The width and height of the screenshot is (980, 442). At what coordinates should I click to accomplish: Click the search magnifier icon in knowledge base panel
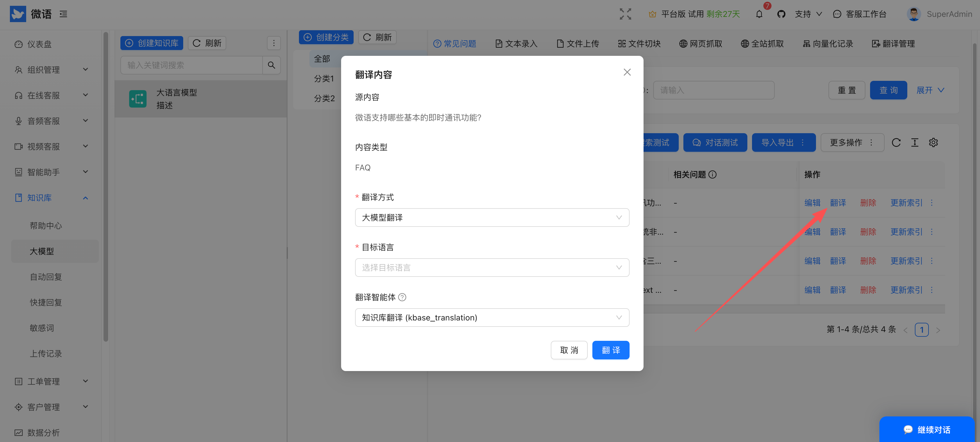click(271, 65)
